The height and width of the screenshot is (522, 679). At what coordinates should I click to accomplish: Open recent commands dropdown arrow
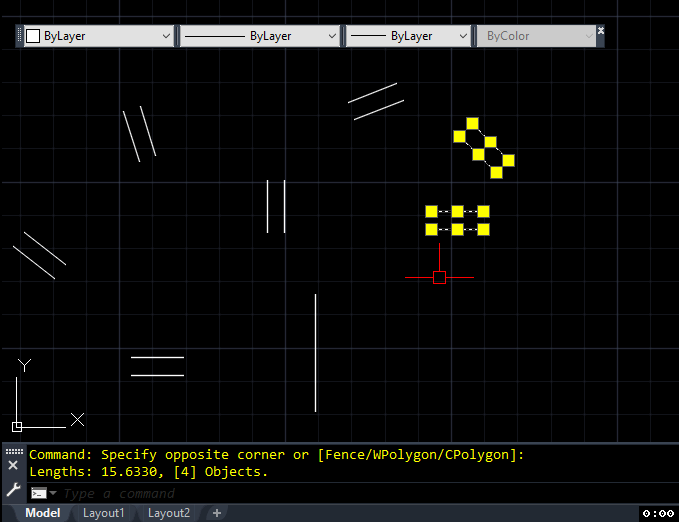(x=53, y=493)
